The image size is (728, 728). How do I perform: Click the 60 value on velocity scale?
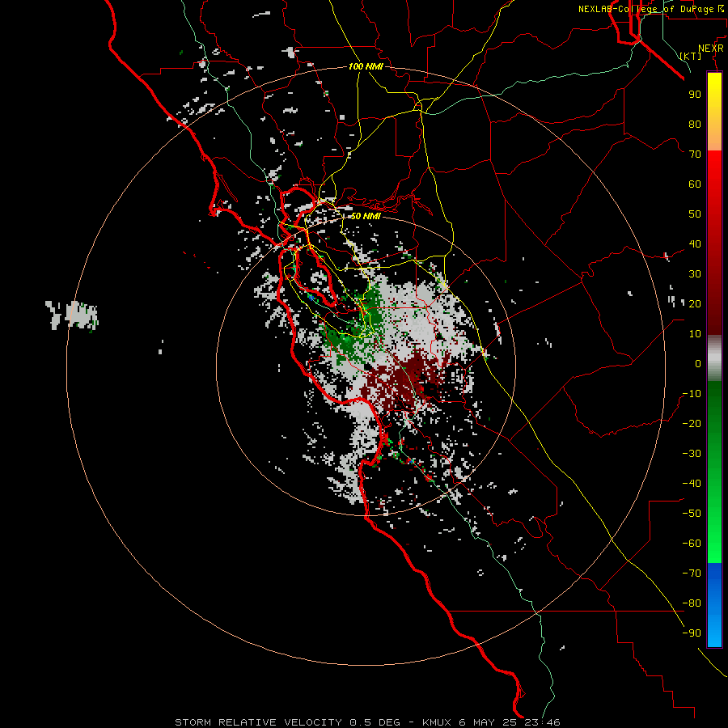(x=695, y=184)
